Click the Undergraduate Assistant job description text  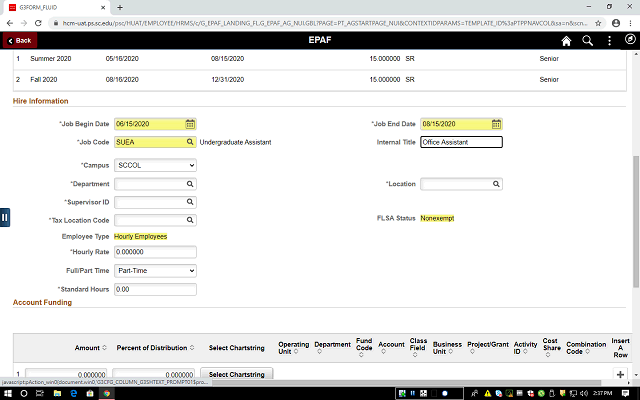click(x=236, y=142)
